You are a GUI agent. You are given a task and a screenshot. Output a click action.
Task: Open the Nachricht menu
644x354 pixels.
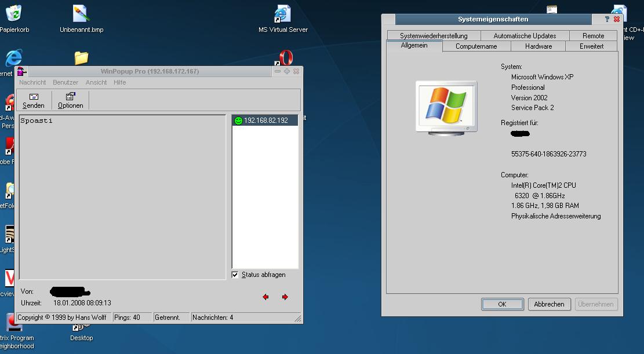coord(32,82)
